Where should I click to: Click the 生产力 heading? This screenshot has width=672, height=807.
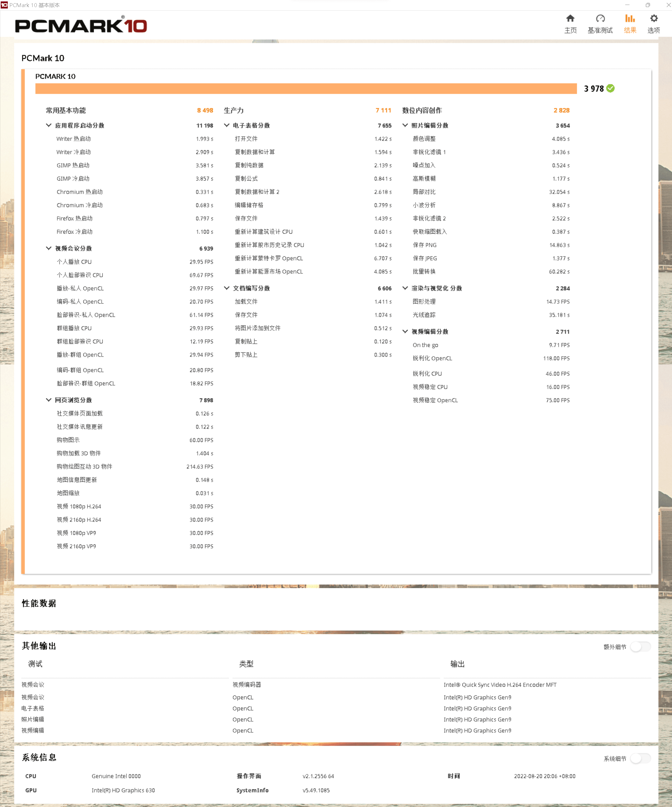point(234,110)
